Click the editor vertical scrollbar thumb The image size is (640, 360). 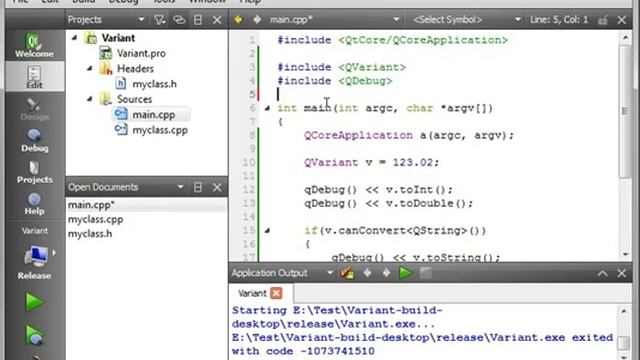(625, 111)
